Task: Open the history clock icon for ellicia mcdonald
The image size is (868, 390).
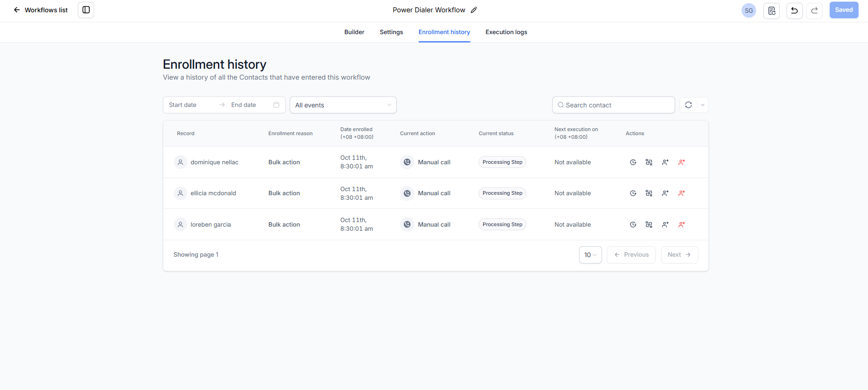Action: [x=633, y=193]
